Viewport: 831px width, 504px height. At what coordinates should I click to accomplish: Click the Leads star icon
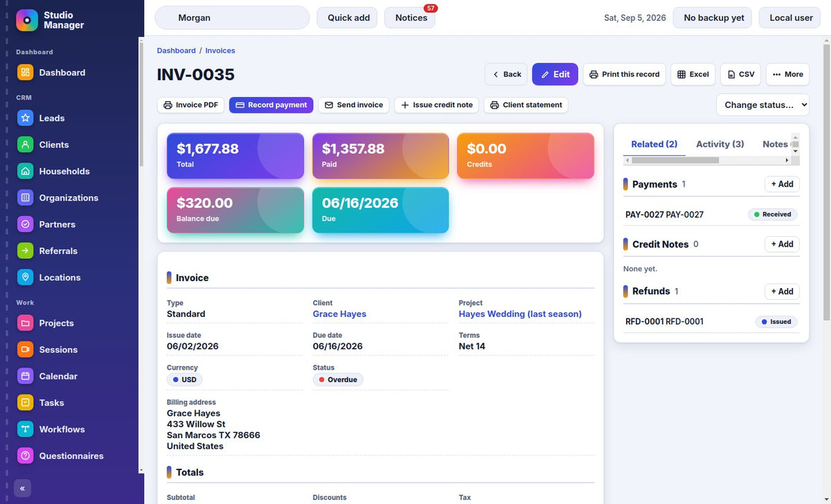tap(25, 118)
